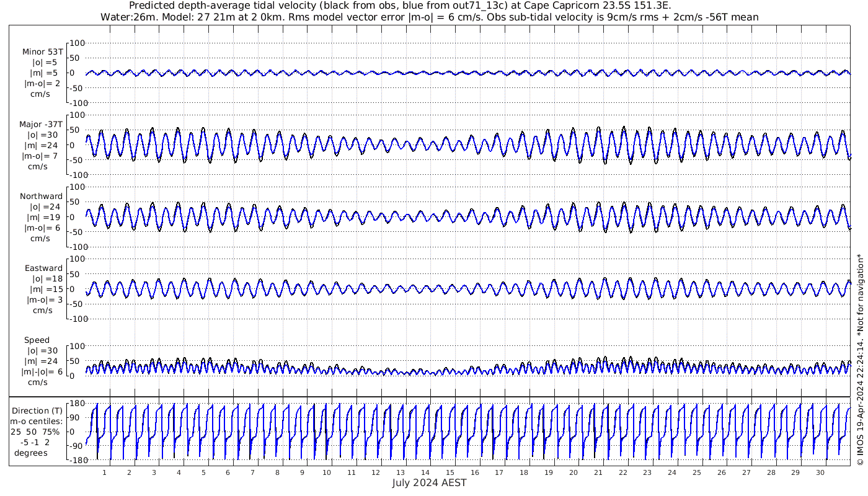Viewport: 868px width, 496px height.
Task: Click day '7' on the date axis
Action: [x=252, y=472]
